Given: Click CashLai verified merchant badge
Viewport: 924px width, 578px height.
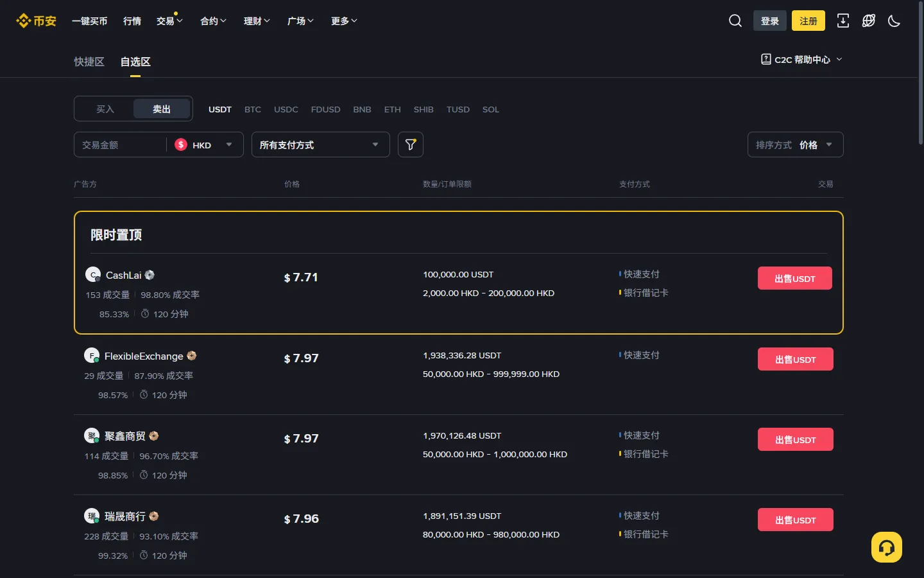Looking at the screenshot, I should point(150,275).
